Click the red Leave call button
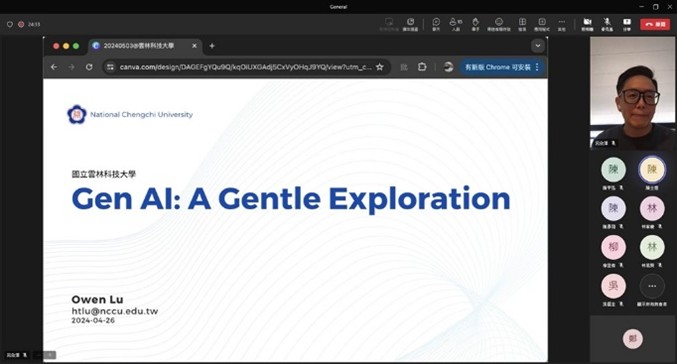The image size is (677, 364). point(655,24)
